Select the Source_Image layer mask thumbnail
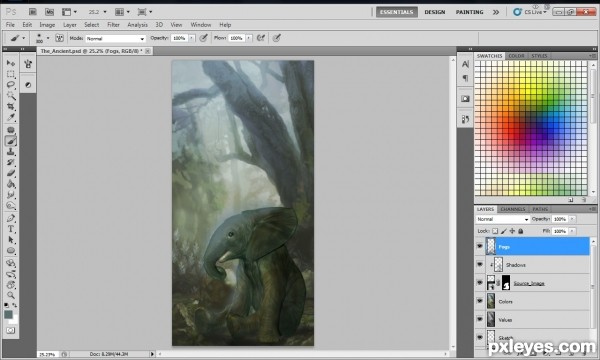Screen dimensions: 600x360 [506, 283]
